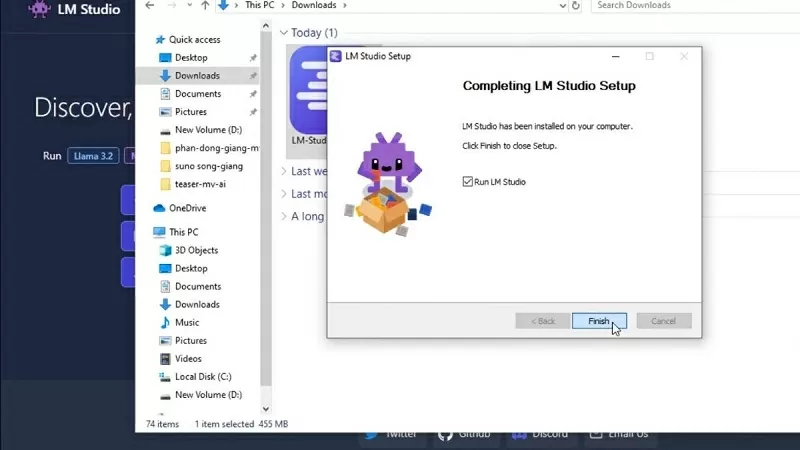The image size is (800, 450).
Task: Select Local Disk (C:) drive
Action: pos(202,376)
